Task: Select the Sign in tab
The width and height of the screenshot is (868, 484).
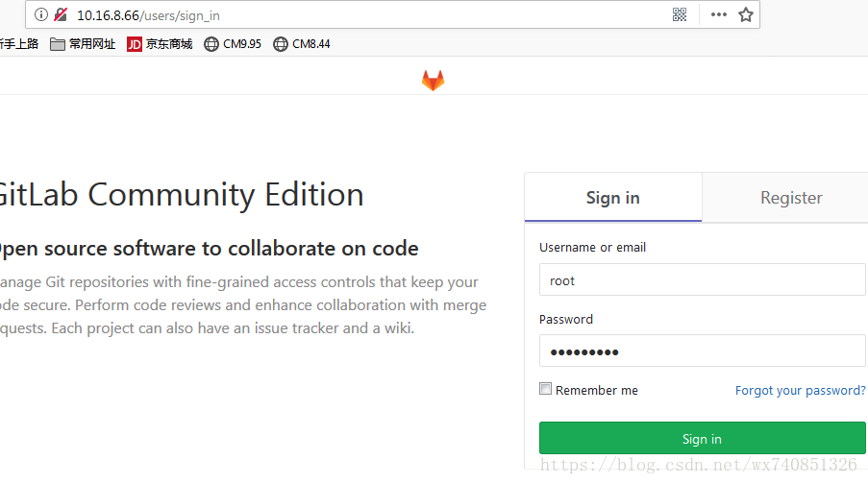Action: 613,198
